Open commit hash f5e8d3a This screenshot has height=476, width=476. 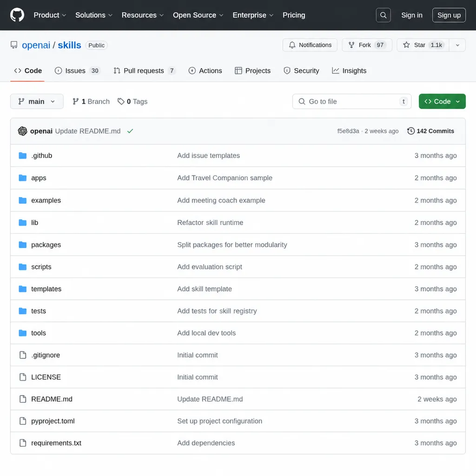coord(348,131)
